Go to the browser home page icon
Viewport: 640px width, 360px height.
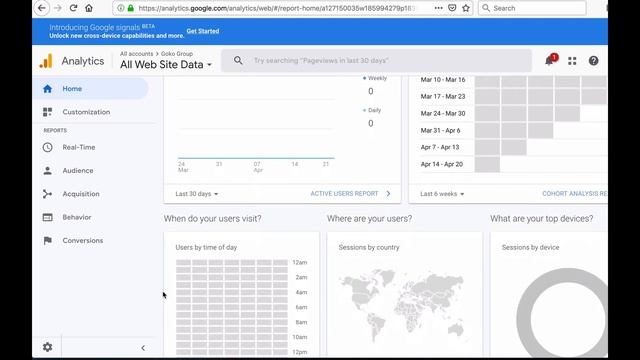[x=89, y=8]
